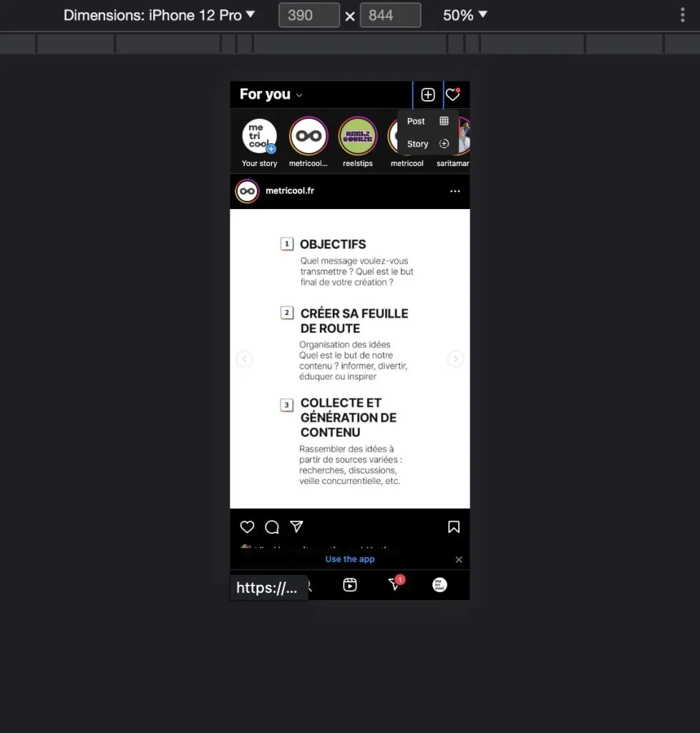Image resolution: width=700 pixels, height=733 pixels.
Task: Click the viewport width field 390
Action: (x=309, y=15)
